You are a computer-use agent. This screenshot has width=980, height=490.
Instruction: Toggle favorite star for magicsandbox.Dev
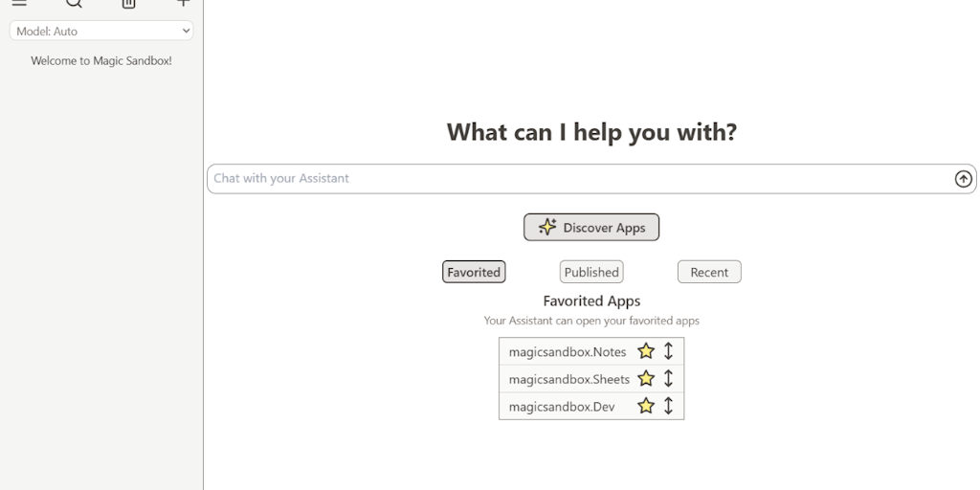coord(646,406)
